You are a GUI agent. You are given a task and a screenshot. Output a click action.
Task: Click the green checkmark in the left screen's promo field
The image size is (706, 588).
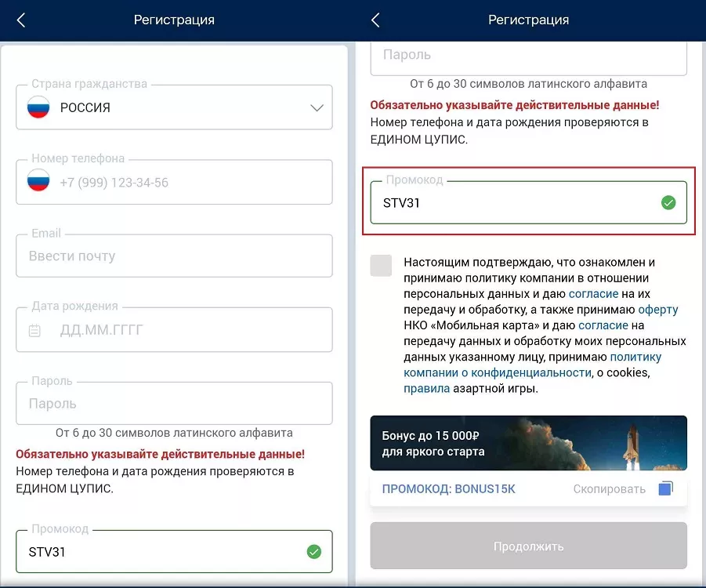point(313,552)
